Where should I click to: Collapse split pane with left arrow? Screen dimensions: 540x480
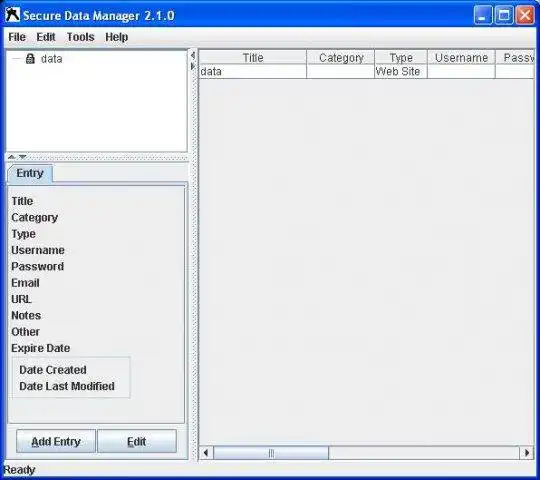(193, 55)
